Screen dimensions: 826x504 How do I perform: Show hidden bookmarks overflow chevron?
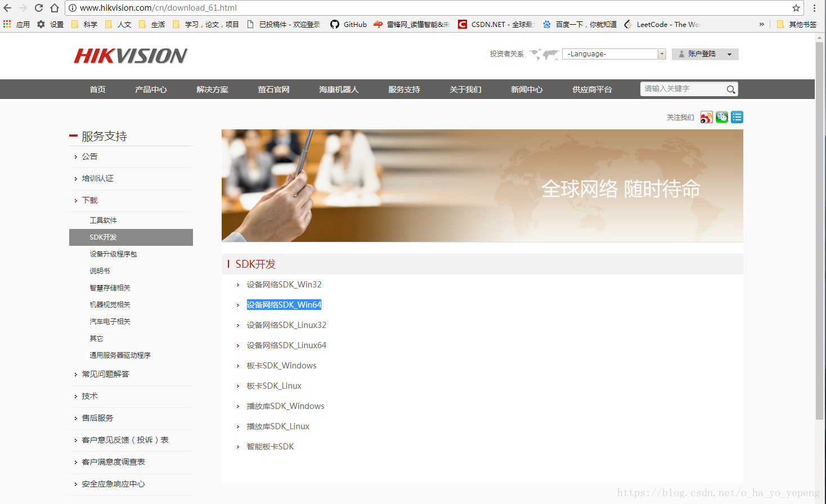pos(762,24)
